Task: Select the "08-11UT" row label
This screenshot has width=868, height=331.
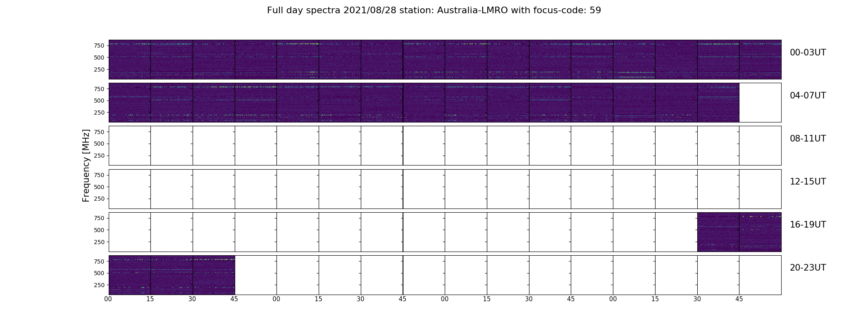Action: click(x=808, y=139)
